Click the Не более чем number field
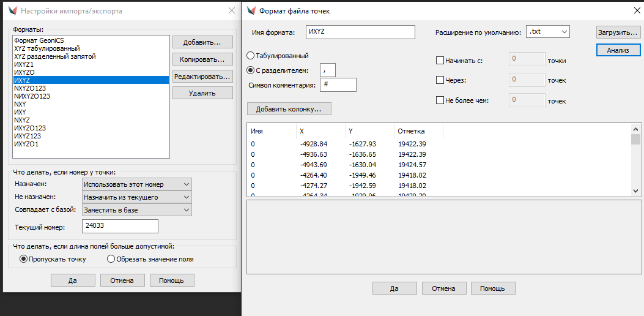Image resolution: width=644 pixels, height=316 pixels. (x=527, y=100)
